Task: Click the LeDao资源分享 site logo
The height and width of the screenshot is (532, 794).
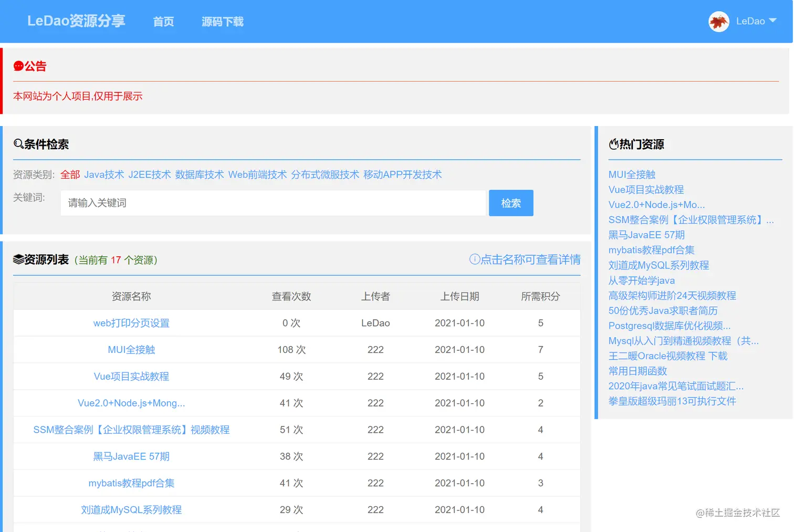Action: (76, 21)
